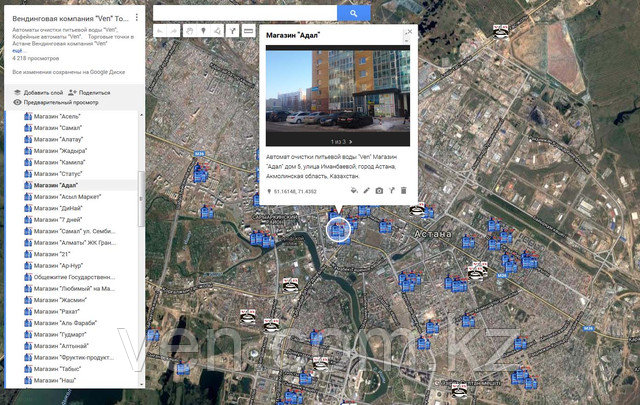
Task: Select list item Магазин "7 дней"
Action: [x=58, y=220]
